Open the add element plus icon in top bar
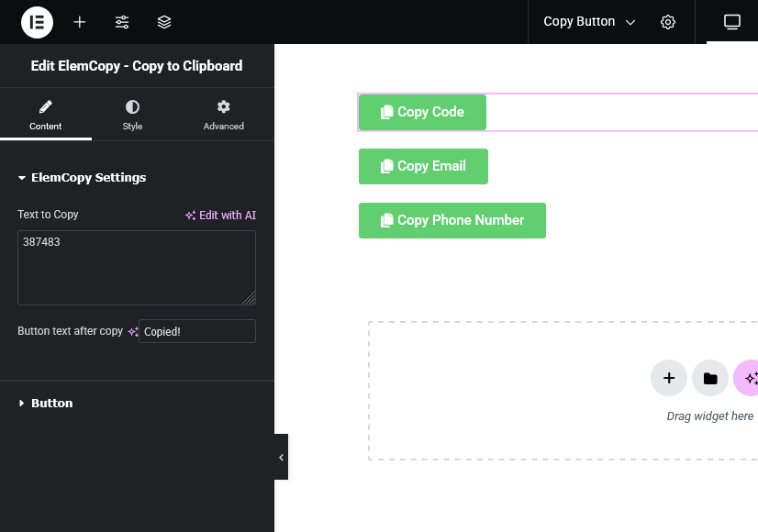This screenshot has height=532, width=758. point(80,22)
